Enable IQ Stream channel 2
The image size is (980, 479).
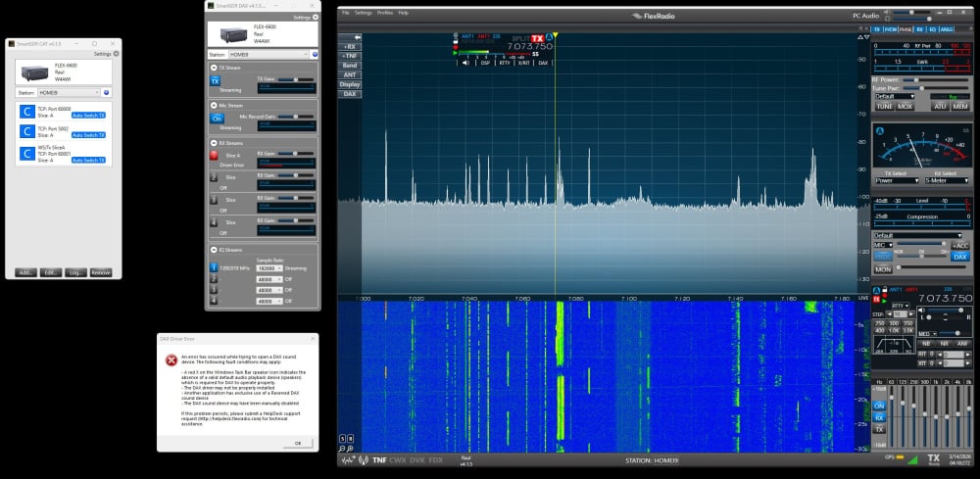pos(214,279)
